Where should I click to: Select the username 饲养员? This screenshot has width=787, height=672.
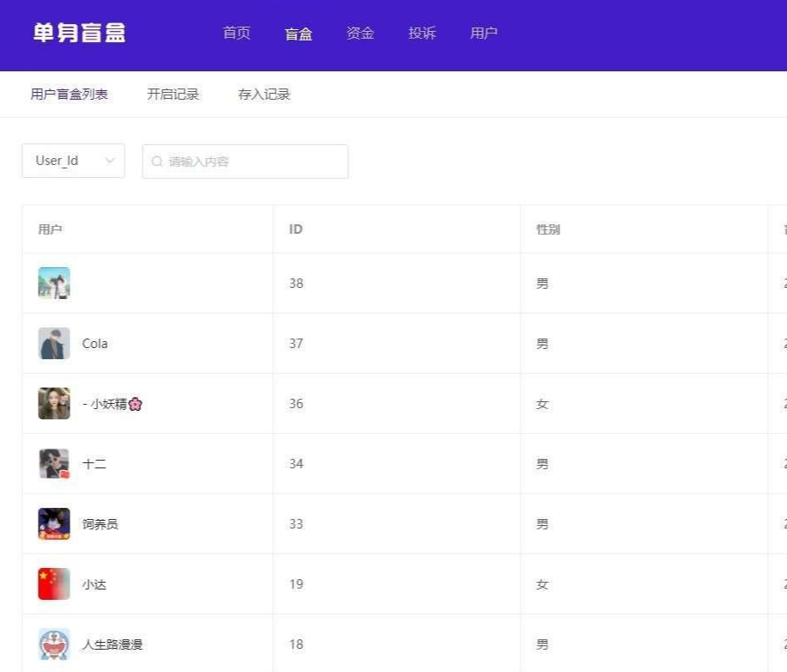(x=101, y=524)
